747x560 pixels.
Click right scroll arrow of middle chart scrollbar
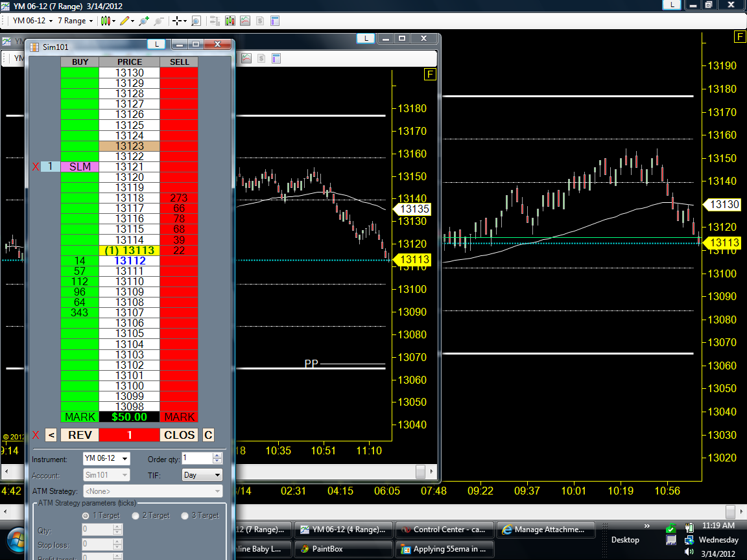(x=432, y=472)
